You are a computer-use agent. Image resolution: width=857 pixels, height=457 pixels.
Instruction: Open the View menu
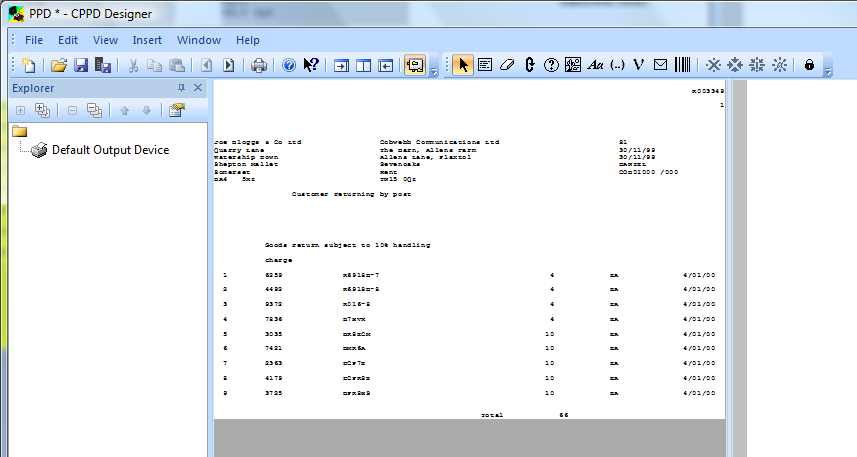(105, 40)
